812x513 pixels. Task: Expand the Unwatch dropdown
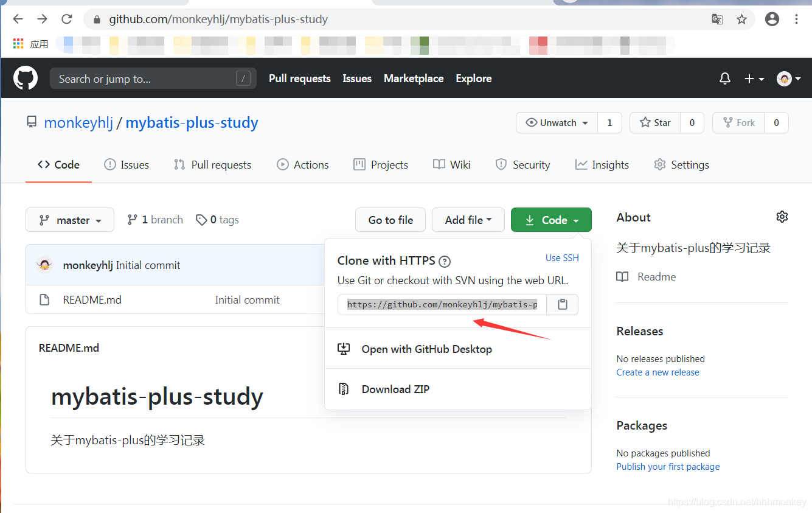point(557,123)
